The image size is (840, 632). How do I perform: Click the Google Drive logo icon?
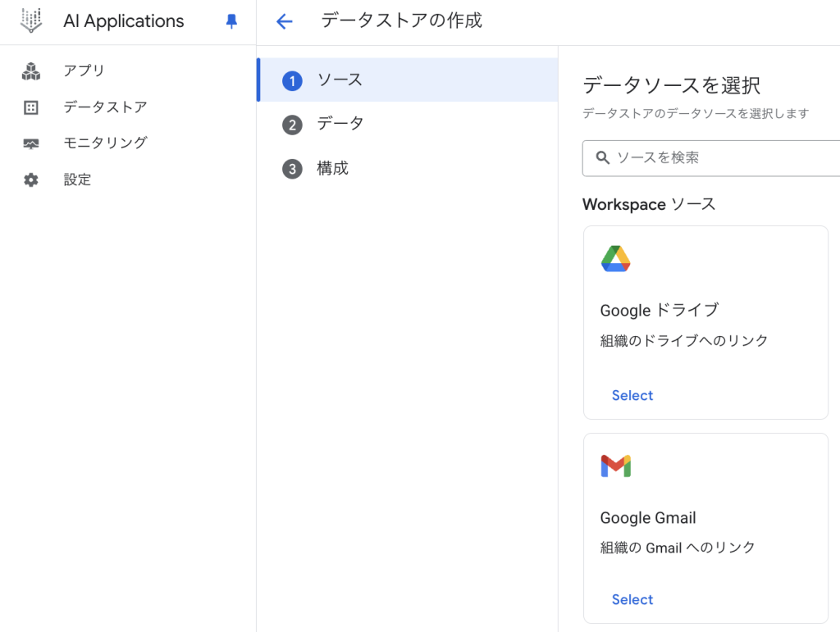[615, 259]
